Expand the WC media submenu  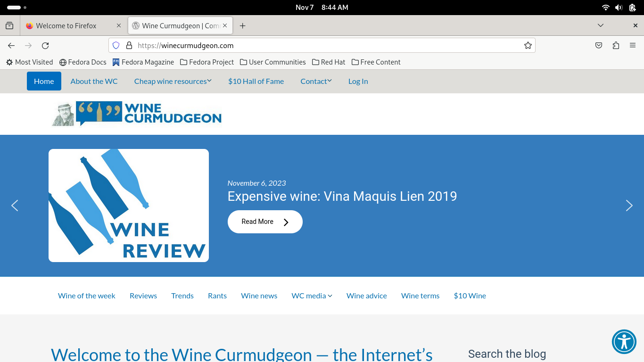coord(312,296)
